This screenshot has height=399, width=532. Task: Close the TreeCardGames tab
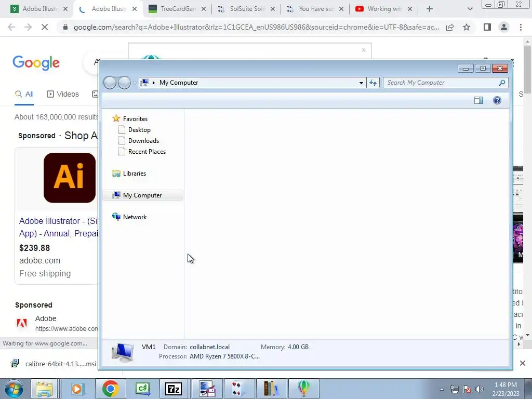click(204, 9)
